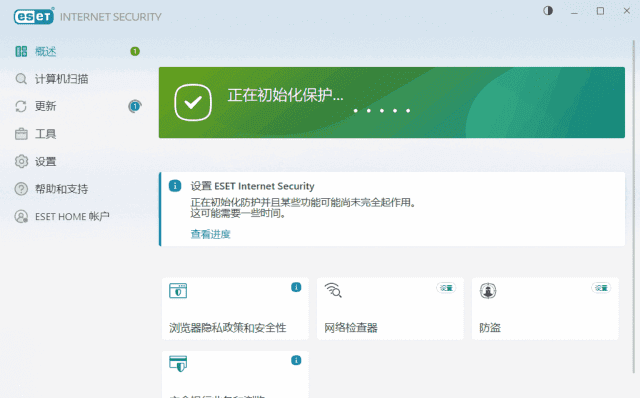Click the INTERNET SECURITY title text
The width and height of the screenshot is (640, 398).
111,17
